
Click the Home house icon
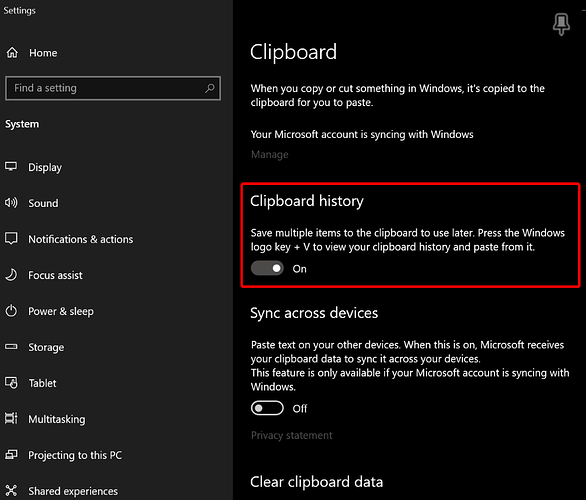[x=12, y=53]
